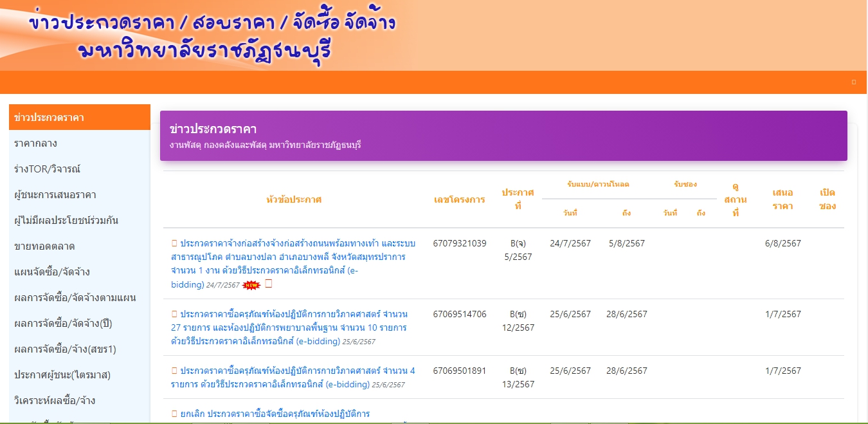This screenshot has height=424, width=868.
Task: Click the เสนอราคา column header
Action: point(783,199)
